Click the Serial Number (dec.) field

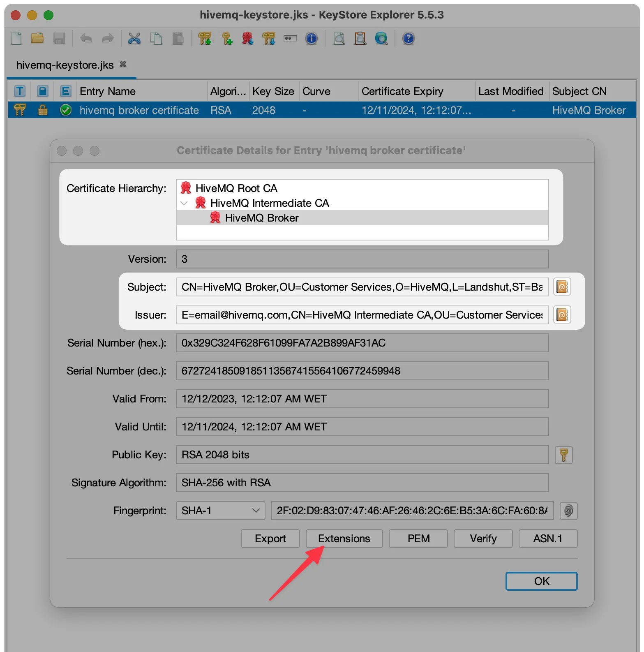(x=362, y=371)
